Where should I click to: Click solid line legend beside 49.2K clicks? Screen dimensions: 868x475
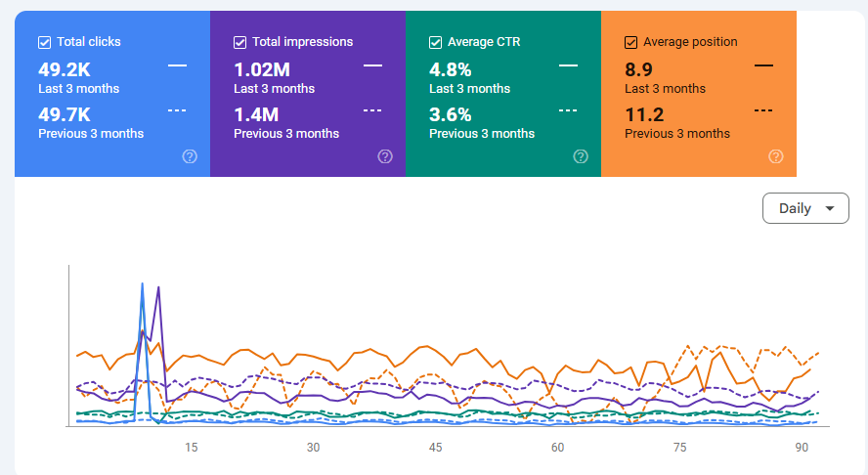pyautogui.click(x=177, y=65)
